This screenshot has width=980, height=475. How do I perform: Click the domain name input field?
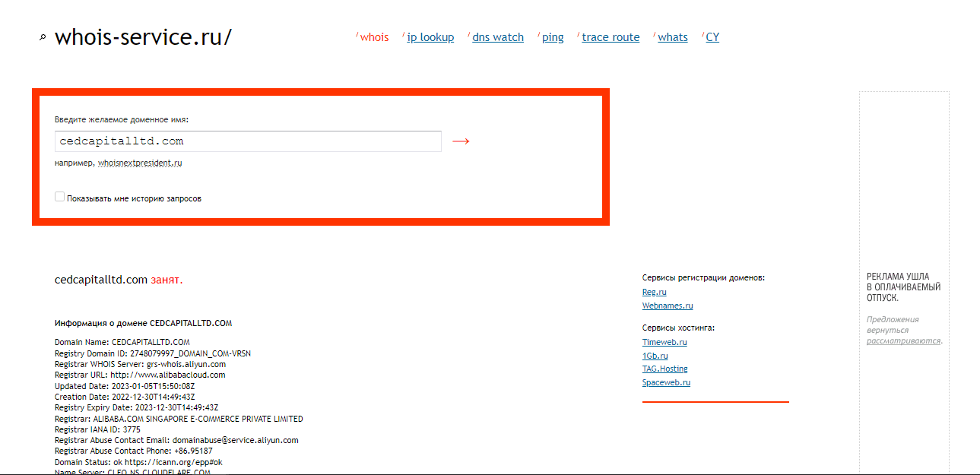(248, 141)
